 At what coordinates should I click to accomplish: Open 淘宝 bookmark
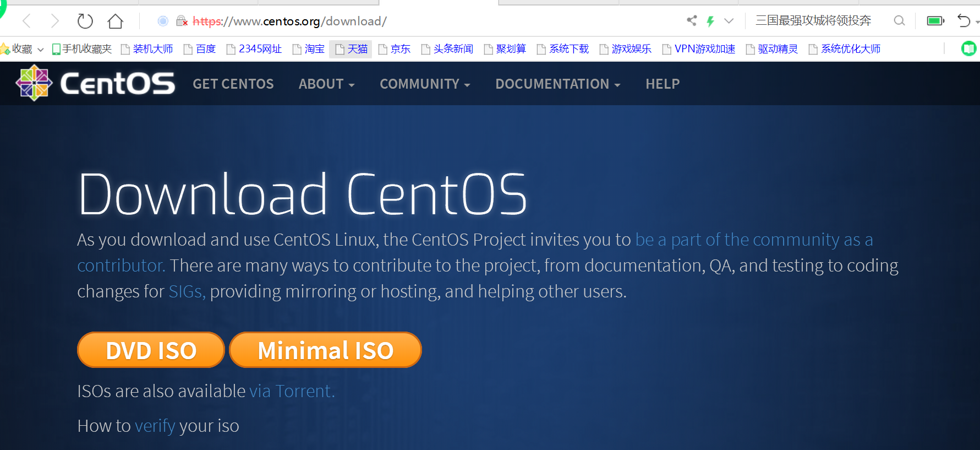click(309, 49)
